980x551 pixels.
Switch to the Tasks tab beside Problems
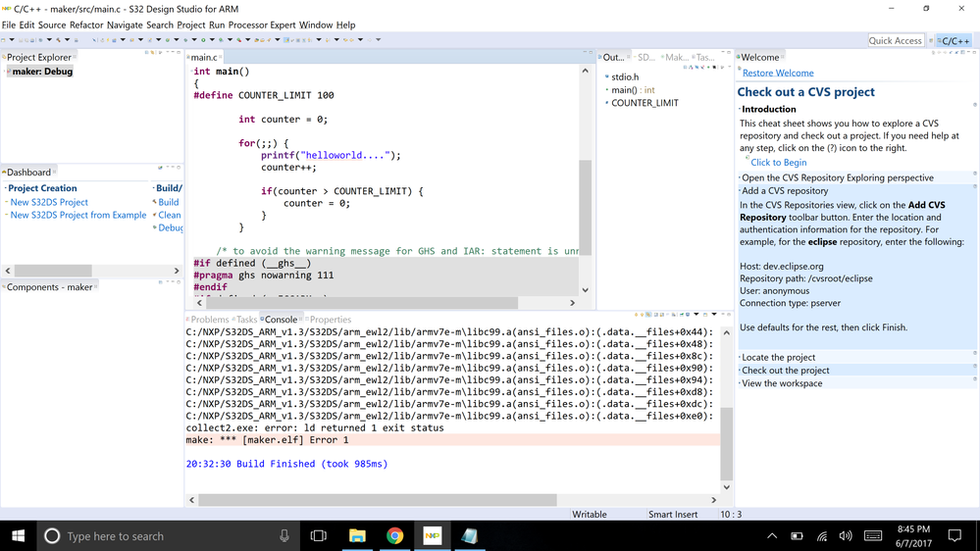click(x=245, y=320)
